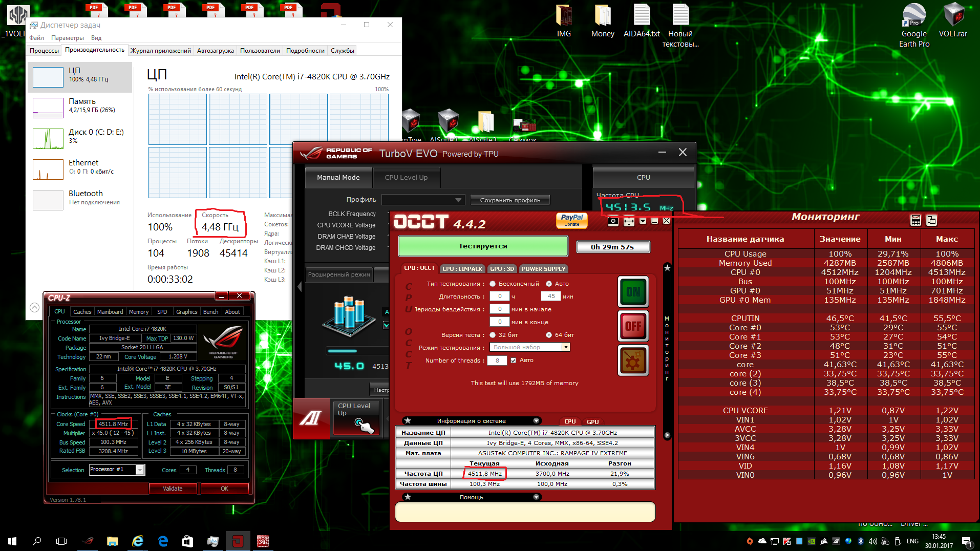The height and width of the screenshot is (551, 980).
Task: Click the ROG logo in CPU-Z window
Action: (x=223, y=342)
